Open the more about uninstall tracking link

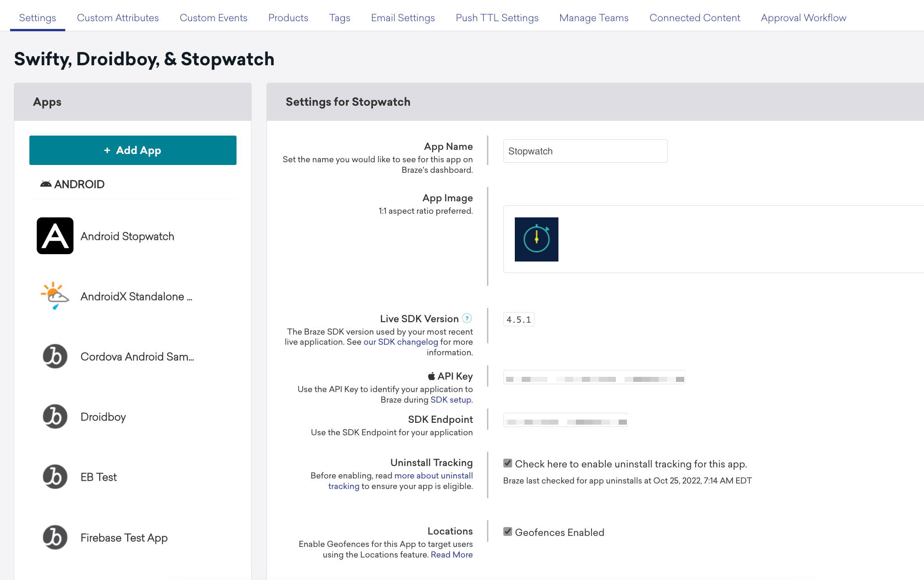tap(434, 476)
